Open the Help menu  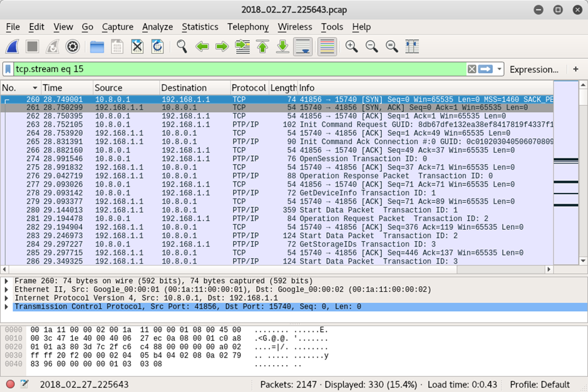pos(361,27)
